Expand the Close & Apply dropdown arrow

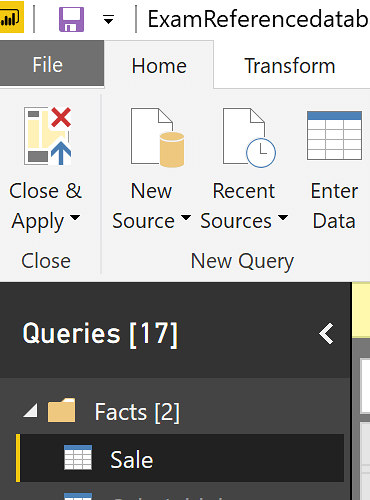[x=75, y=217]
